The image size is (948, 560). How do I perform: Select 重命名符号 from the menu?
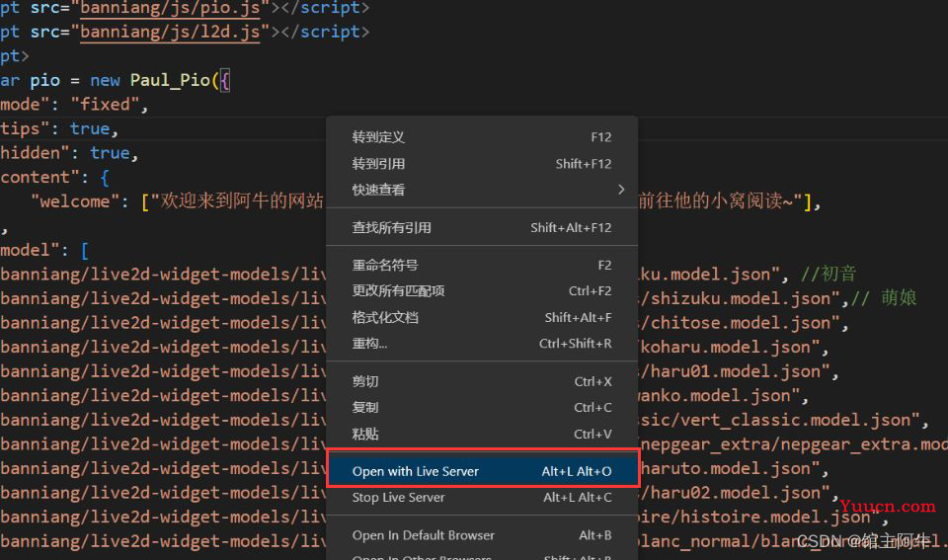[x=482, y=266]
